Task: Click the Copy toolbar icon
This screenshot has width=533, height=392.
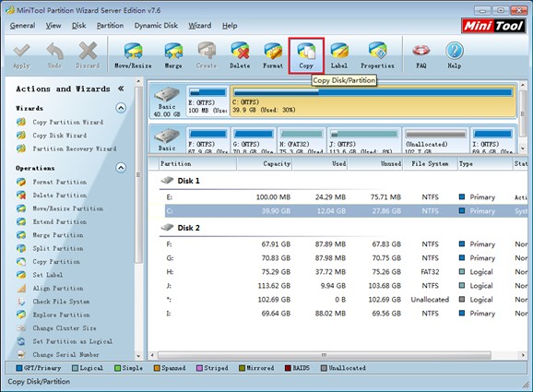Action: pos(306,52)
